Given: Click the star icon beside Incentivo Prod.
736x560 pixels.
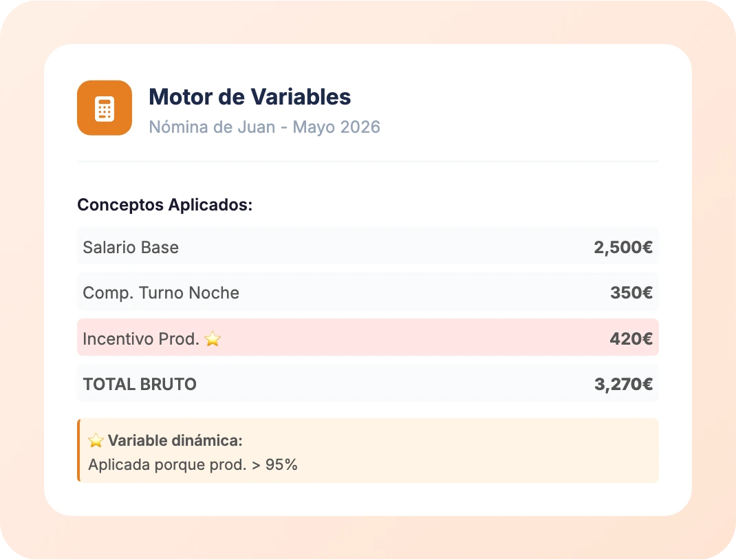Looking at the screenshot, I should pyautogui.click(x=213, y=339).
